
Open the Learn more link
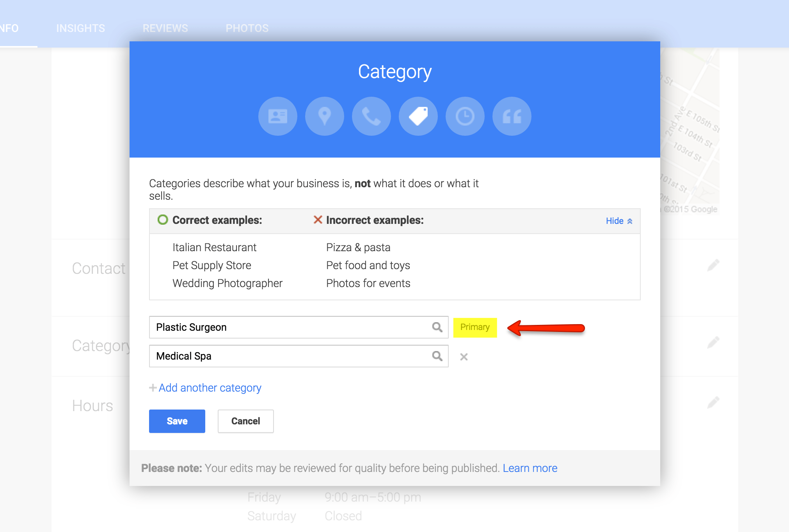click(x=530, y=468)
